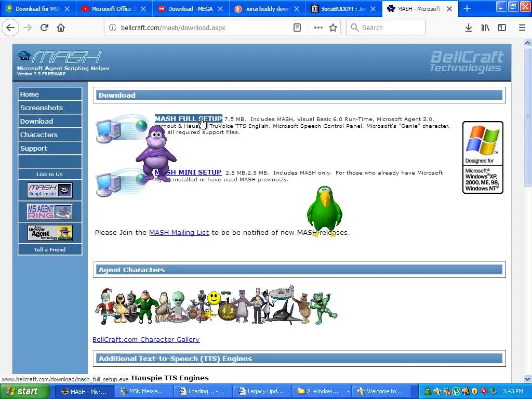This screenshot has width=532, height=399.
Task: Open Screenshots in the MASH sidebar
Action: (x=50, y=108)
